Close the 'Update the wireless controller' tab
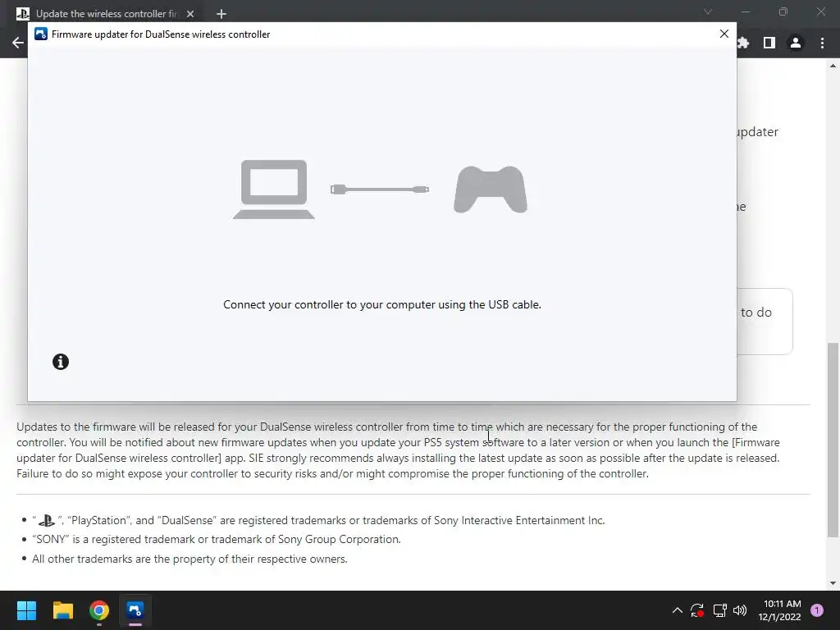This screenshot has height=630, width=840. pos(190,14)
